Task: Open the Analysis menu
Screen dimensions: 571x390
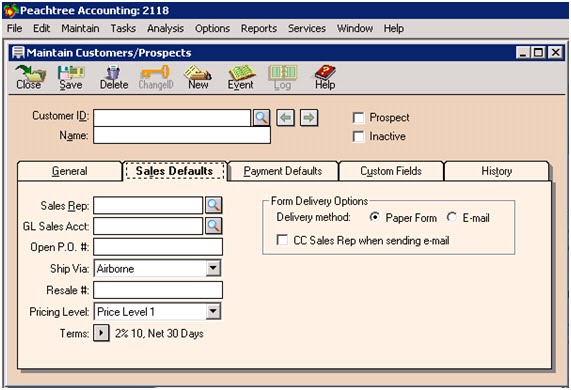Action: pos(165,28)
